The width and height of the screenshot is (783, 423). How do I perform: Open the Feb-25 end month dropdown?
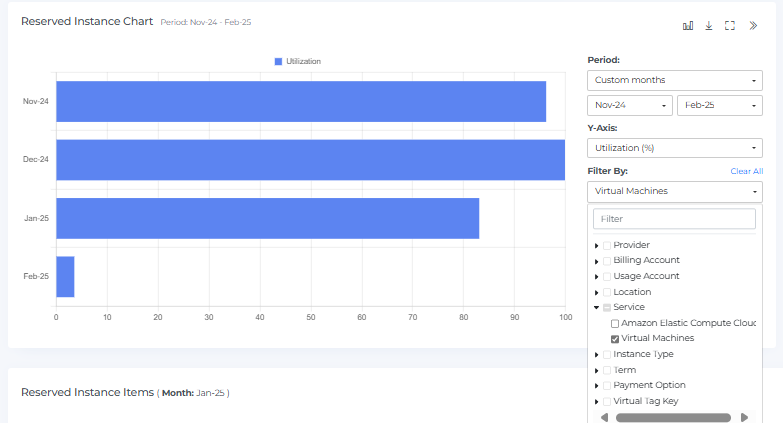719,105
